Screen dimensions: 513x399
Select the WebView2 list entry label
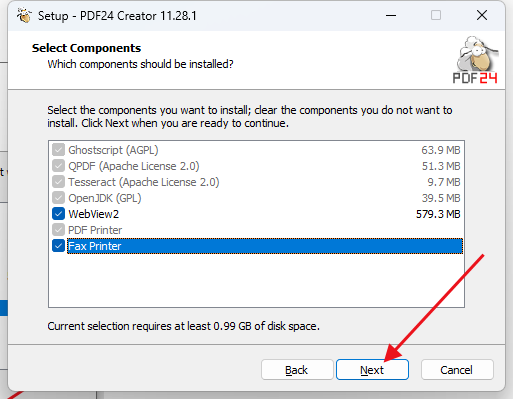93,214
